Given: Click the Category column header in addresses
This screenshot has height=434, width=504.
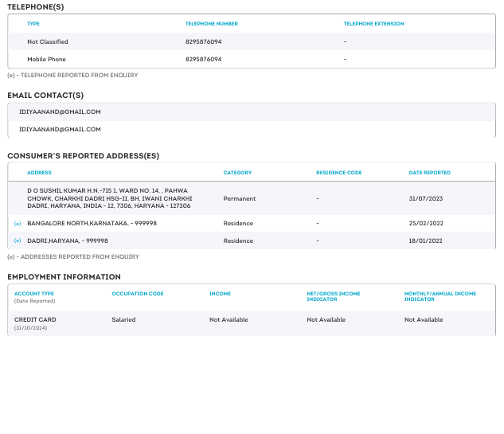Looking at the screenshot, I should click(237, 173).
